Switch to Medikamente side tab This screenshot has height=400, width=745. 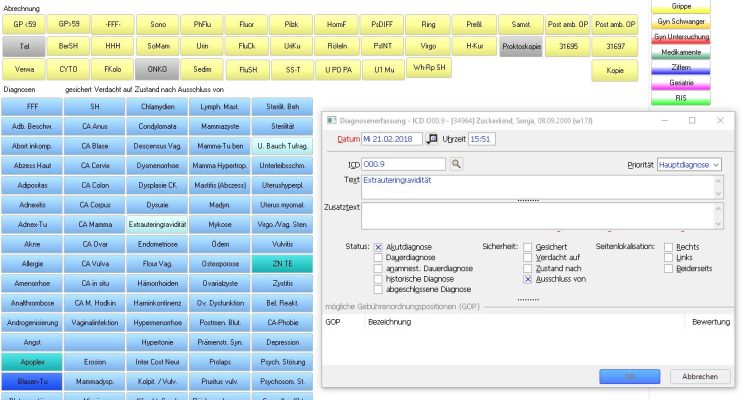[681, 52]
